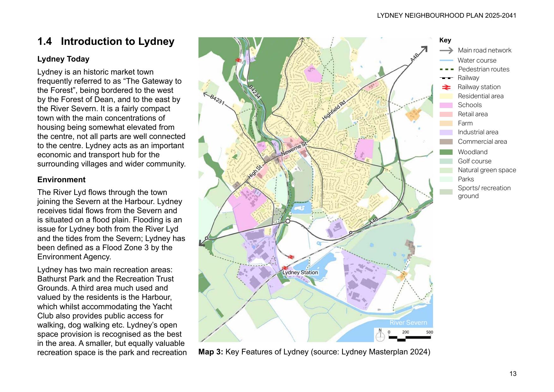
Task: Click the River Severn label on the map
Action: click(408, 323)
